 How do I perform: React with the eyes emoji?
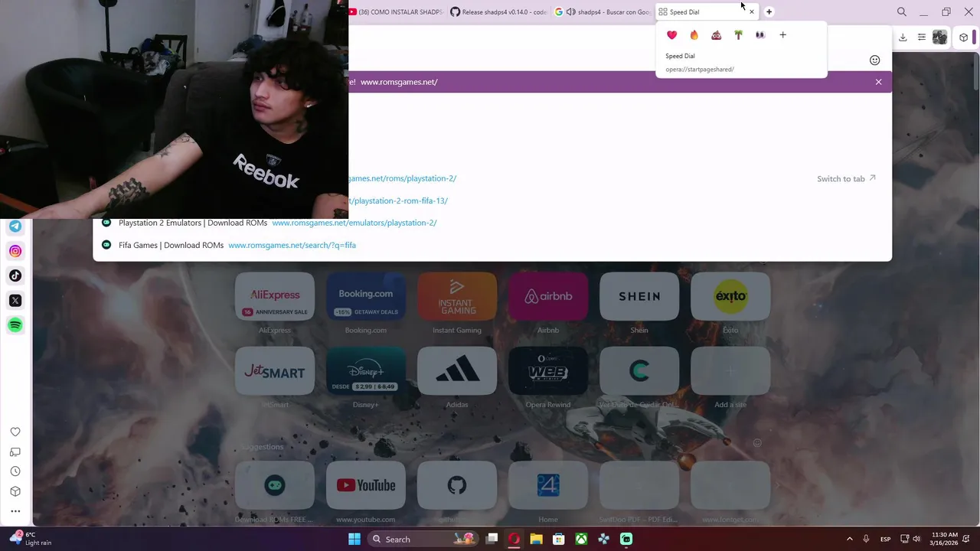(760, 35)
